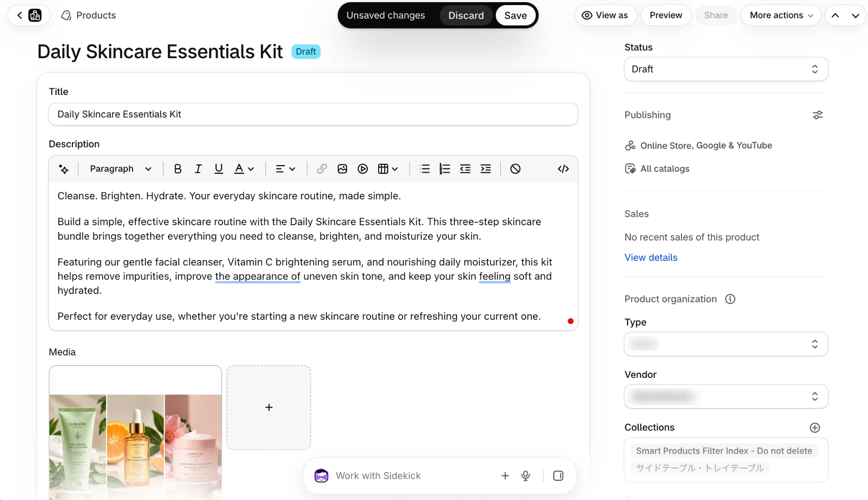Click the Preview button

665,15
